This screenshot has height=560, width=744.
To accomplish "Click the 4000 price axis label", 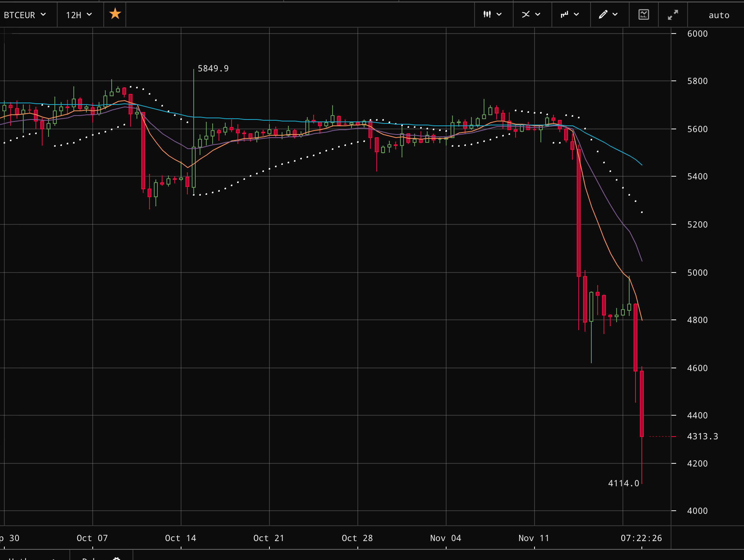I will (x=697, y=511).
